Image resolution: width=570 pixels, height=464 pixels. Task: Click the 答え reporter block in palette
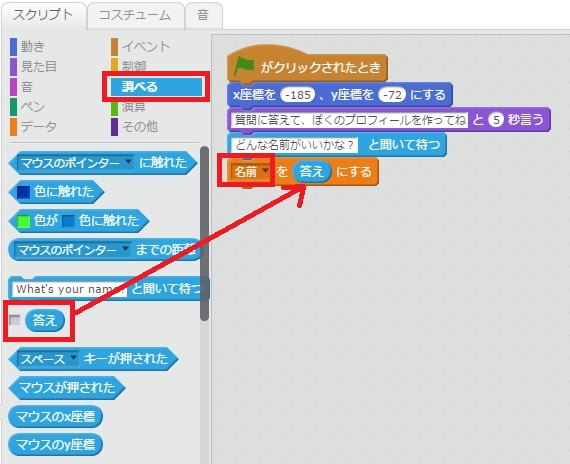(x=45, y=320)
